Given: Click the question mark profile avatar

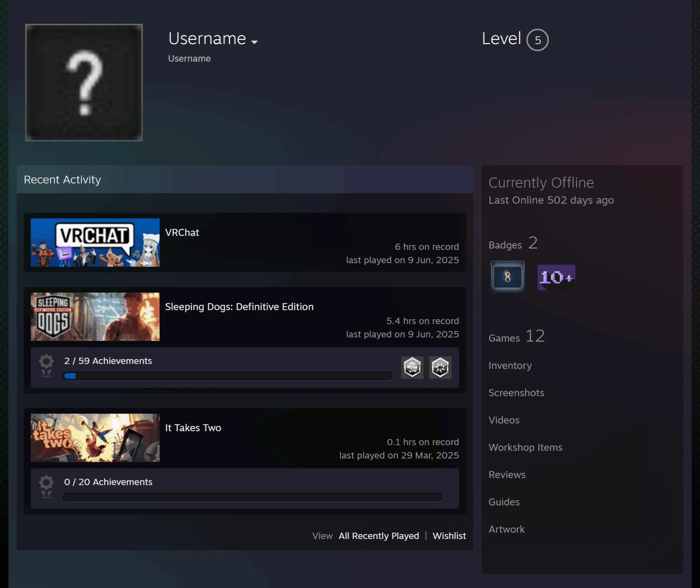Looking at the screenshot, I should coord(84,82).
